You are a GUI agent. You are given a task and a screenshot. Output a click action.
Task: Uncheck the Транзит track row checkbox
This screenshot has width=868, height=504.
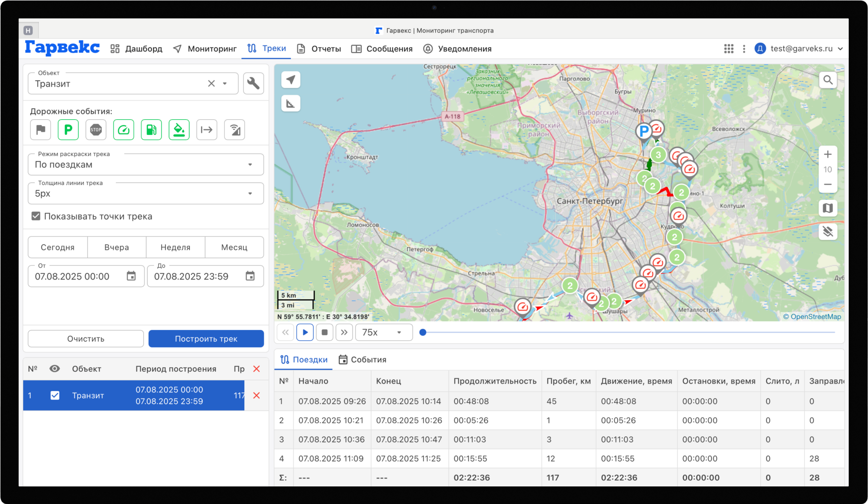point(55,395)
